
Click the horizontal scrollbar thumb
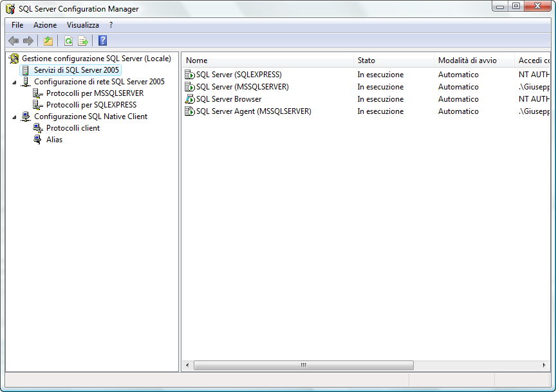click(304, 365)
